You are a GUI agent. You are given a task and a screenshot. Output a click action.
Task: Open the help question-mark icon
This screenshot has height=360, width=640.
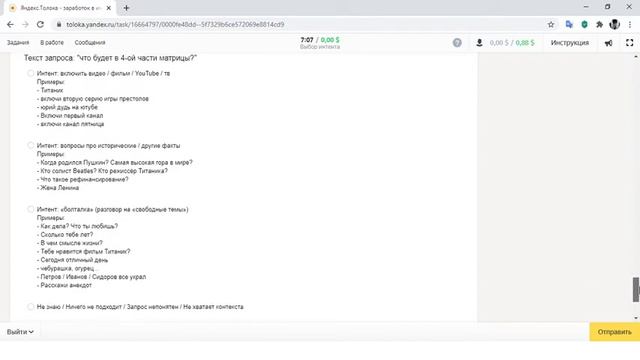457,42
